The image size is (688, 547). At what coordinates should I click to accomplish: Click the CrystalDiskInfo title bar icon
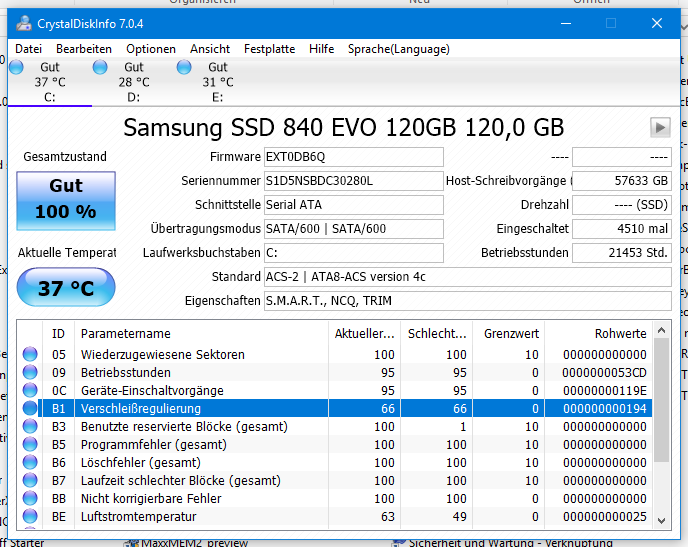[24, 23]
